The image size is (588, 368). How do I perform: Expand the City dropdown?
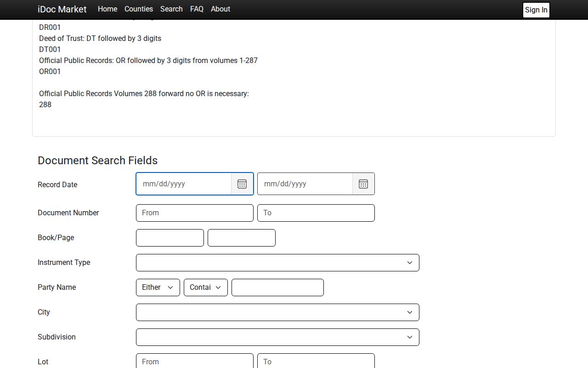pos(277,312)
